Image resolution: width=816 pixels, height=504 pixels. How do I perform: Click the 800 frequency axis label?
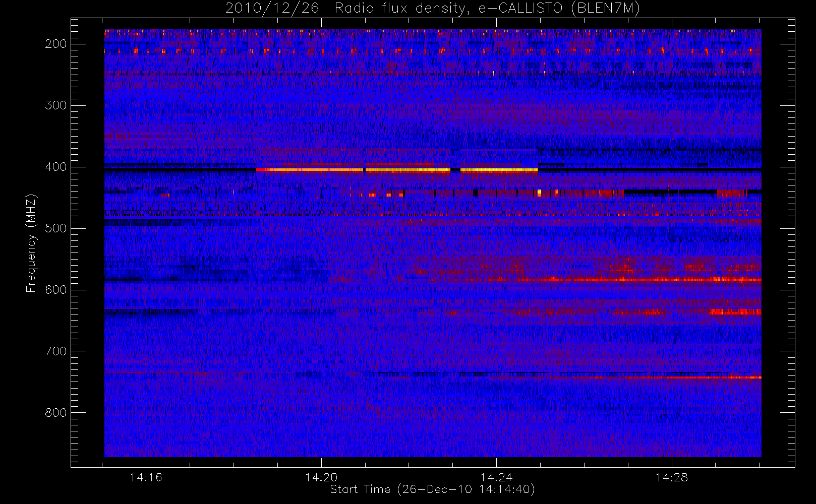click(56, 413)
